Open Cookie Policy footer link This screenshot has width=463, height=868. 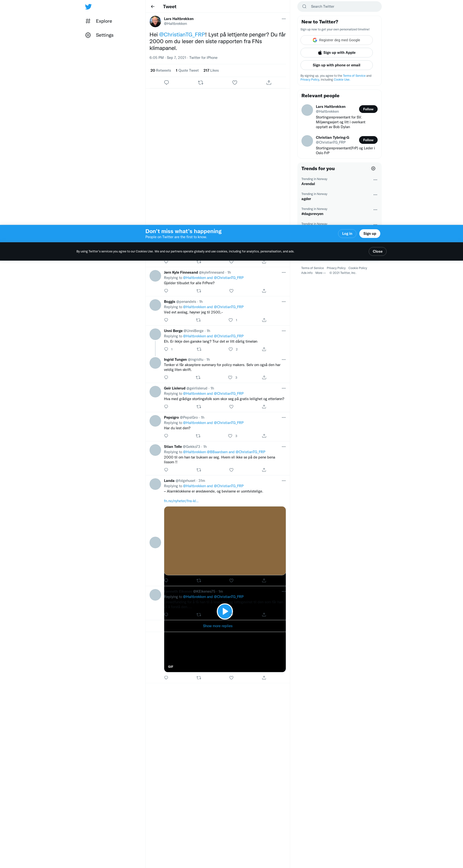358,268
